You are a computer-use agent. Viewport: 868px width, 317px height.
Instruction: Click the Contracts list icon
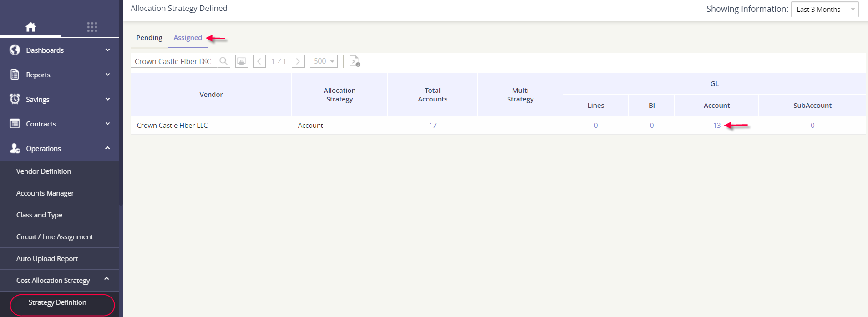click(15, 124)
